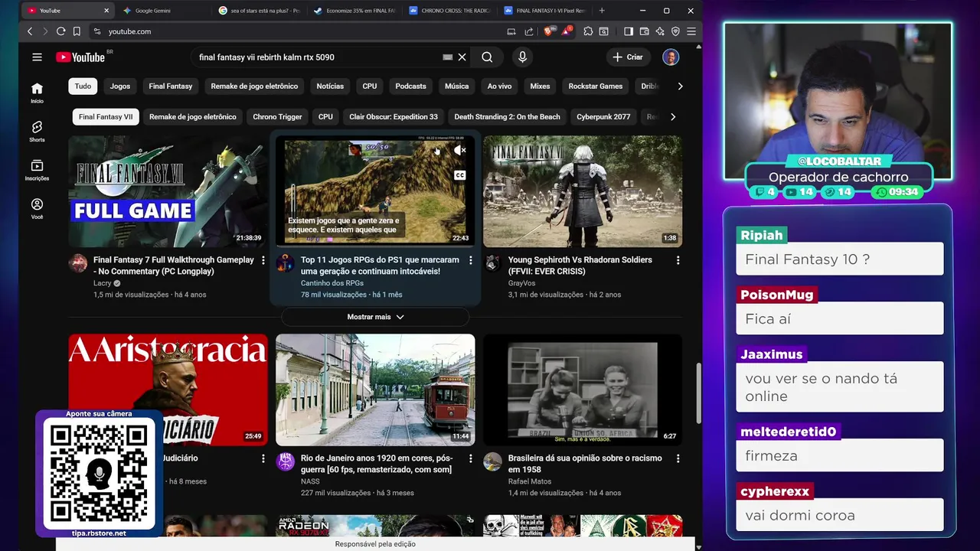Open options for the Final Fantasy 7 Walkthrough video
Viewport: 980px width, 551px height.
[263, 260]
